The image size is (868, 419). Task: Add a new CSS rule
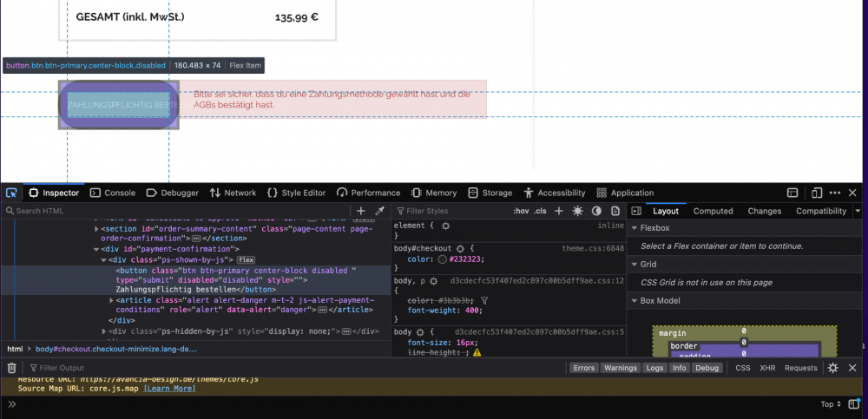(x=559, y=211)
